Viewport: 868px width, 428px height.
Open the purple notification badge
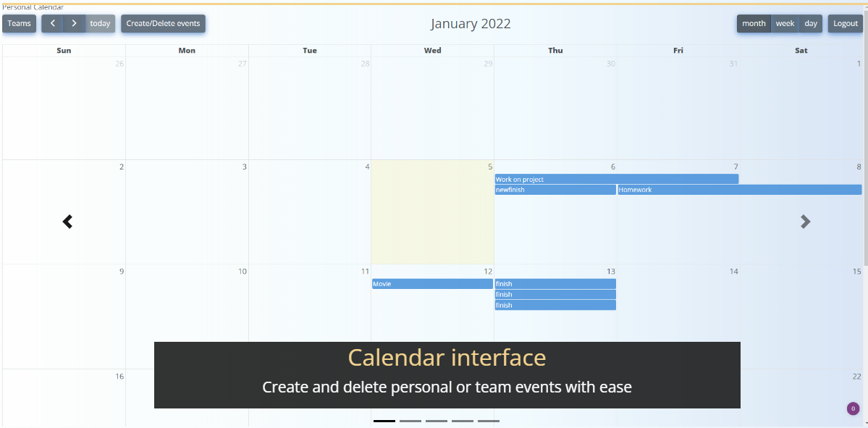(851, 408)
